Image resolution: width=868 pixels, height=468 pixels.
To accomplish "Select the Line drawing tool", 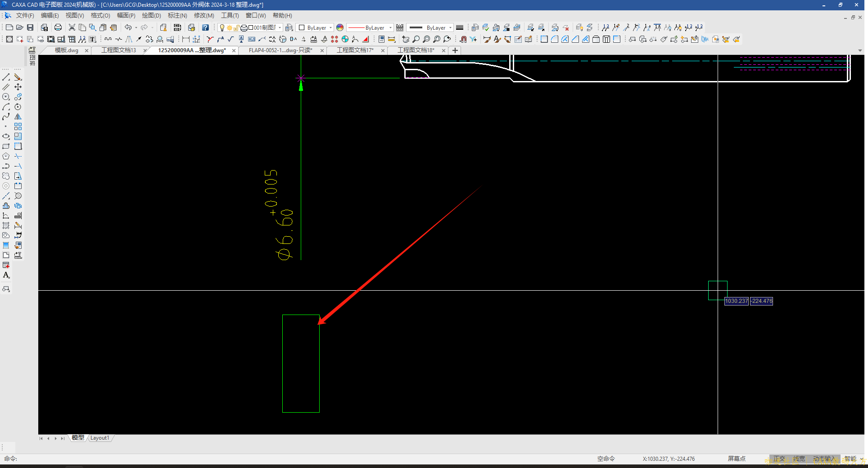I will click(x=6, y=77).
